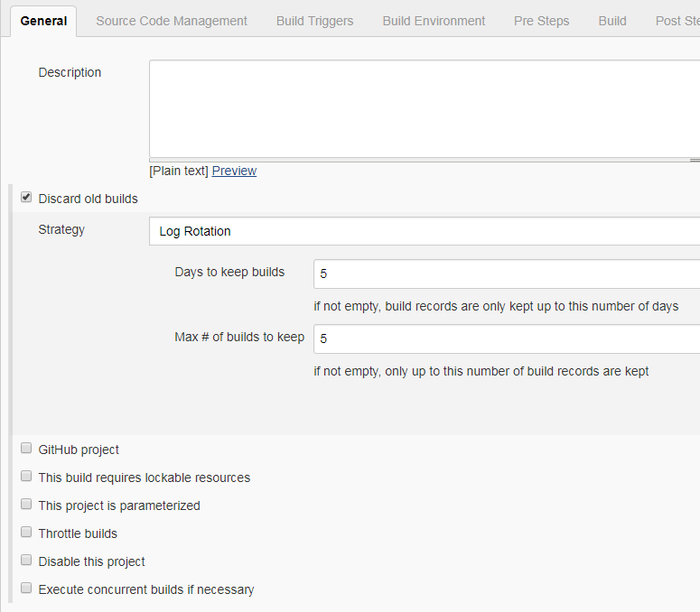The image size is (700, 612).
Task: Check the Disable this project box
Action: pyautogui.click(x=26, y=561)
